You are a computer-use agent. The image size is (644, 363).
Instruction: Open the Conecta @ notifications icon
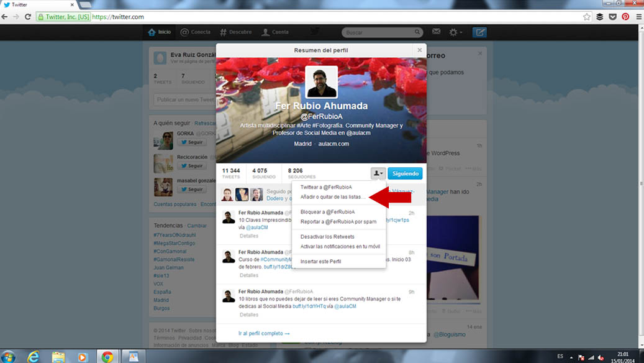[x=184, y=32]
